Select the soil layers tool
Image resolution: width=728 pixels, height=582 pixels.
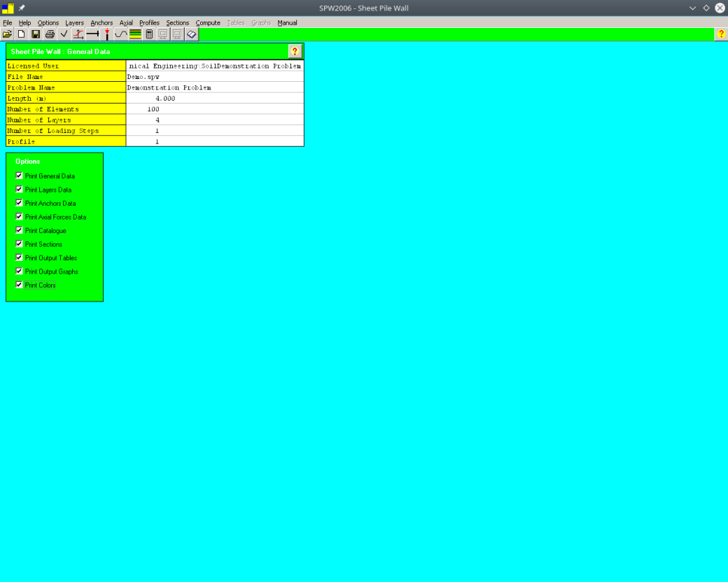tap(134, 34)
